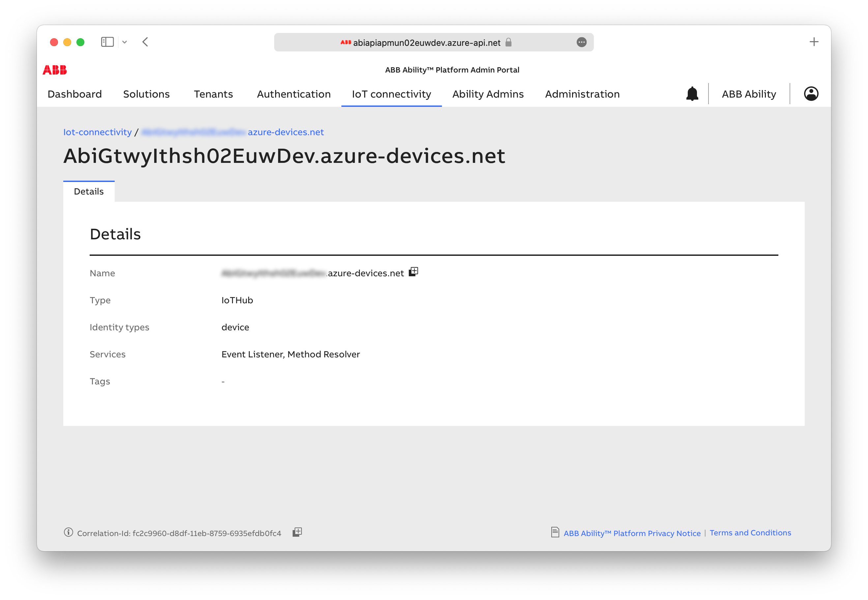The image size is (868, 600).
Task: Click the IoTHub type value
Action: (237, 300)
